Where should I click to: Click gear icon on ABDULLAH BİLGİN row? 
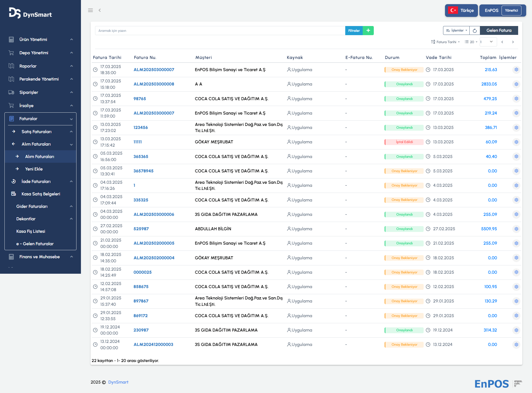tap(516, 229)
